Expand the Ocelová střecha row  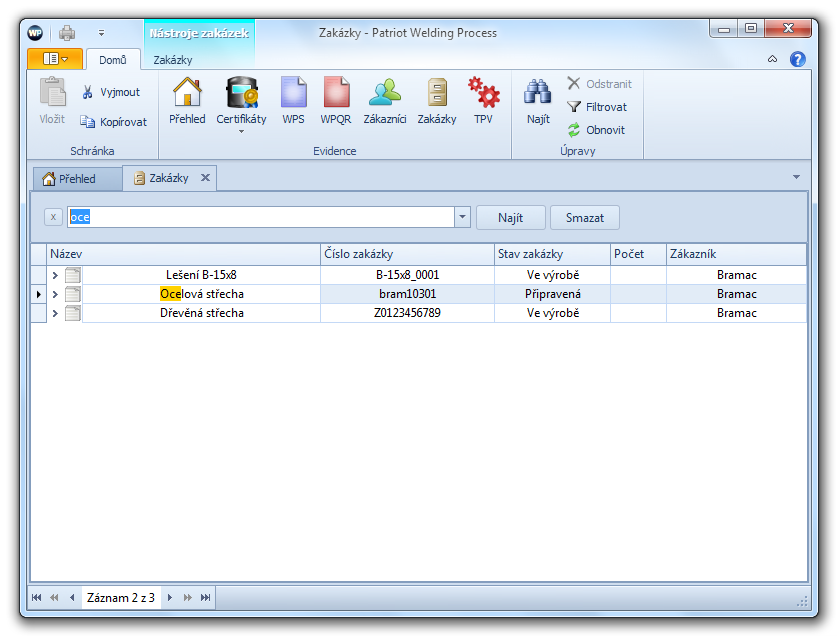click(55, 294)
